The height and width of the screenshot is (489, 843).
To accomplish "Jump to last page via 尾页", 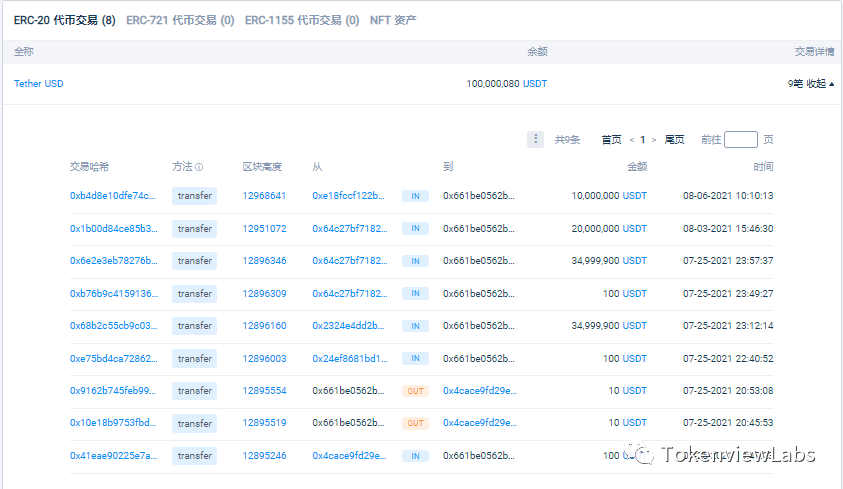I will point(675,140).
